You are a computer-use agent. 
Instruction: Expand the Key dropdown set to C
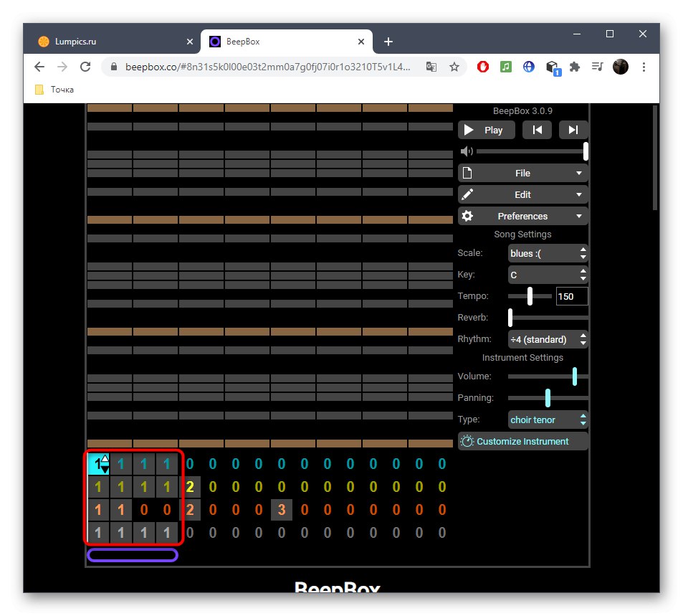[548, 275]
